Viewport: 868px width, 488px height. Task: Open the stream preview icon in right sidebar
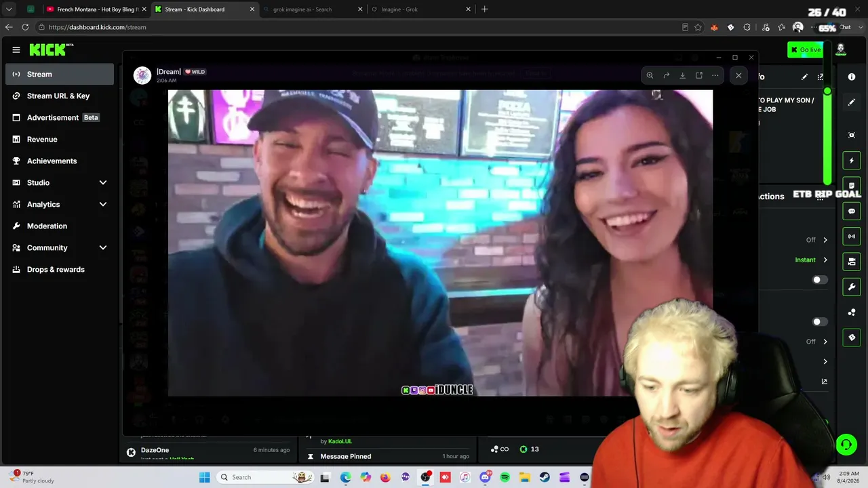(x=852, y=135)
